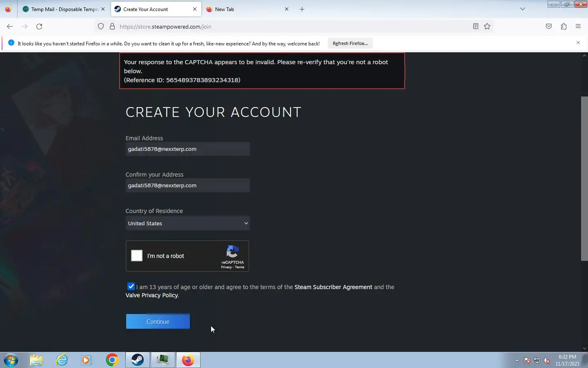Open the Steam Subscriber Agreement link
Viewport: 588px width, 368px height.
(333, 287)
